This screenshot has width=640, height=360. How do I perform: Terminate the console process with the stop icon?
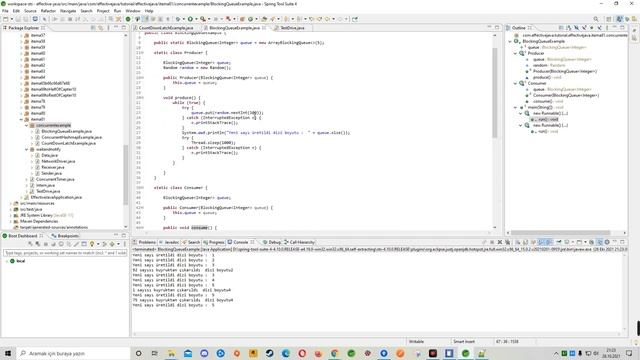click(492, 242)
